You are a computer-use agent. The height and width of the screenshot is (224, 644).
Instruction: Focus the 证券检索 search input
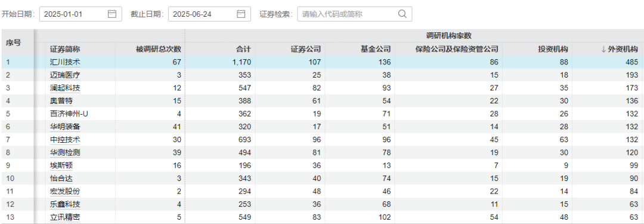coord(354,14)
